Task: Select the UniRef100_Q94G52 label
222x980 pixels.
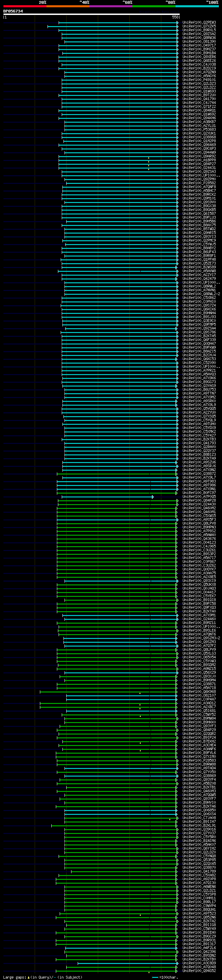Action: pos(199,971)
